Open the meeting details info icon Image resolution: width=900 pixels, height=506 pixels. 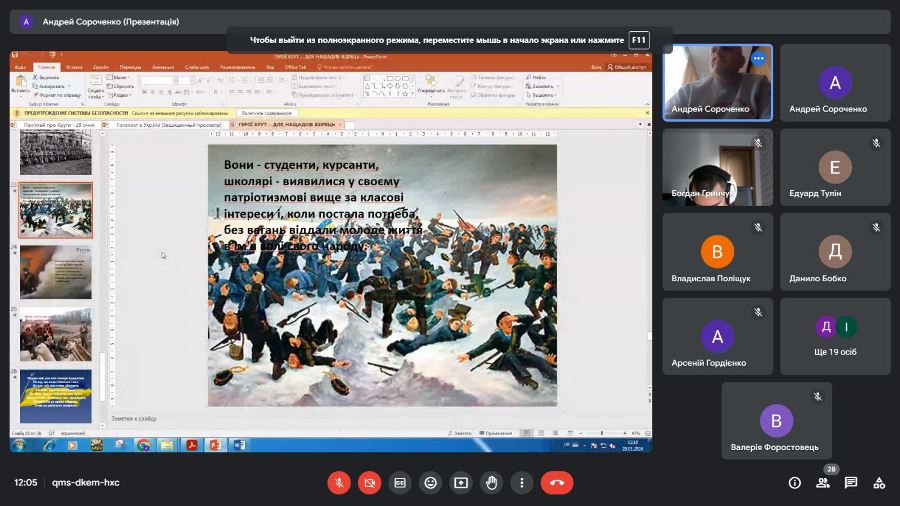(x=795, y=482)
